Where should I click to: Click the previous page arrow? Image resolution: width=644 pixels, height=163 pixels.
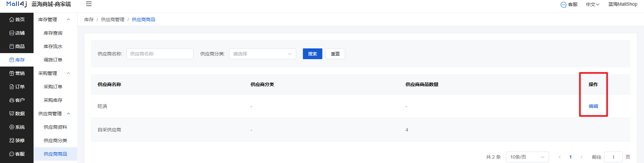[x=559, y=157]
